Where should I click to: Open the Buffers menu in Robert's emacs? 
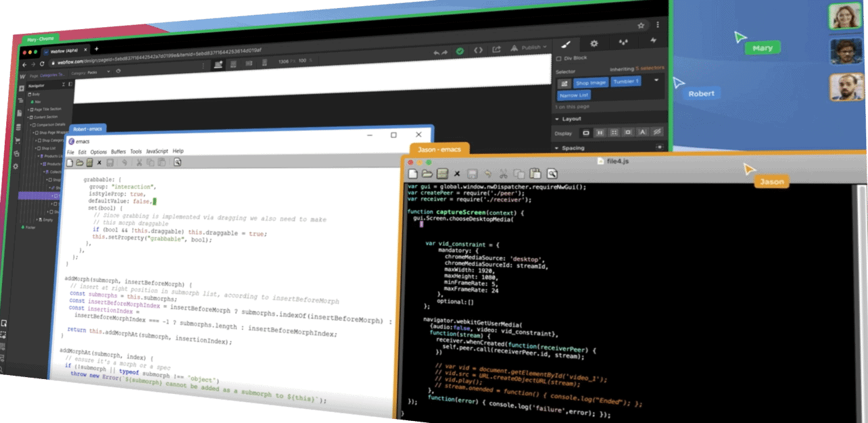tap(117, 151)
